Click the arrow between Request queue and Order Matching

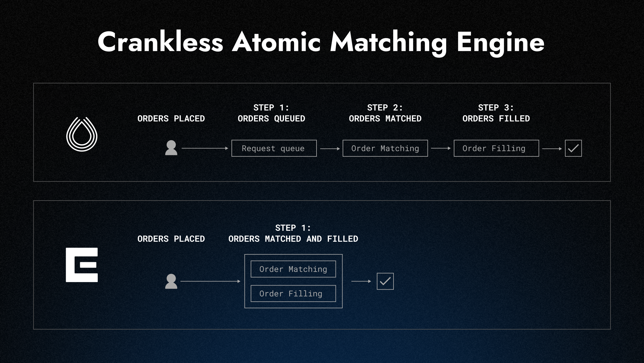pyautogui.click(x=330, y=149)
